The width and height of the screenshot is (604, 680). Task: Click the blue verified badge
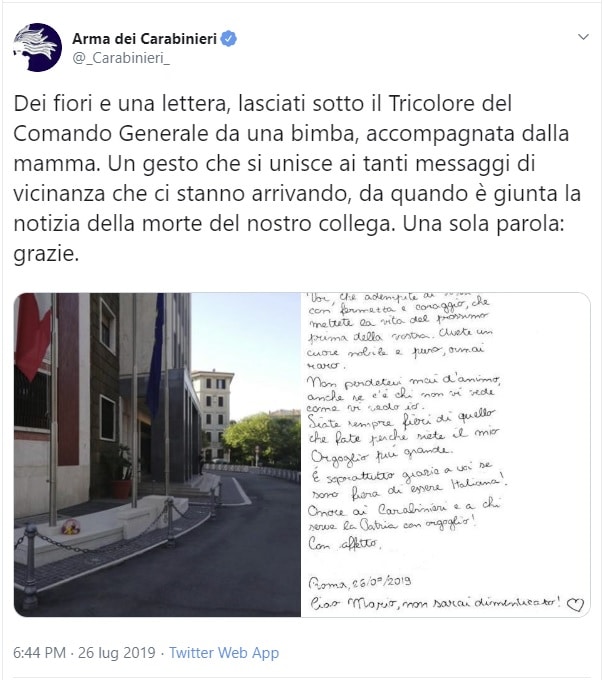[229, 39]
